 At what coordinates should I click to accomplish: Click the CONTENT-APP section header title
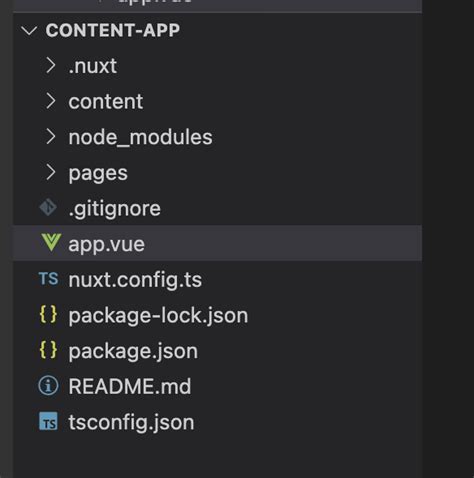click(x=113, y=31)
